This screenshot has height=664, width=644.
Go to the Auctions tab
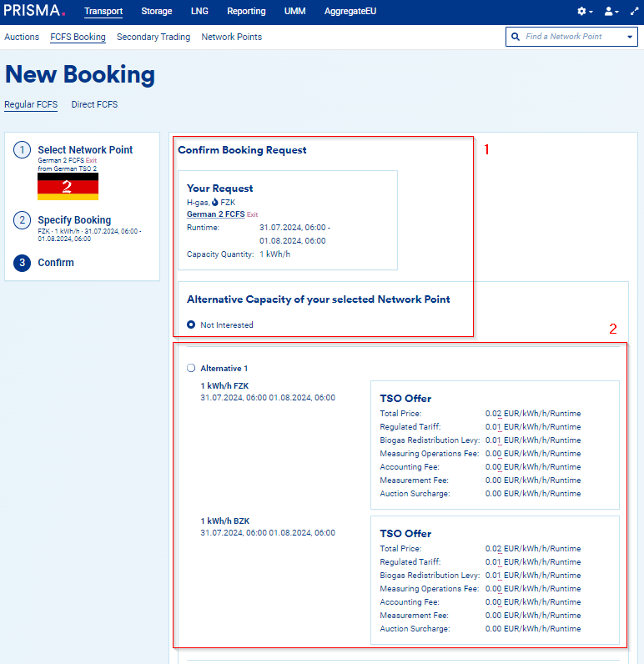click(22, 37)
